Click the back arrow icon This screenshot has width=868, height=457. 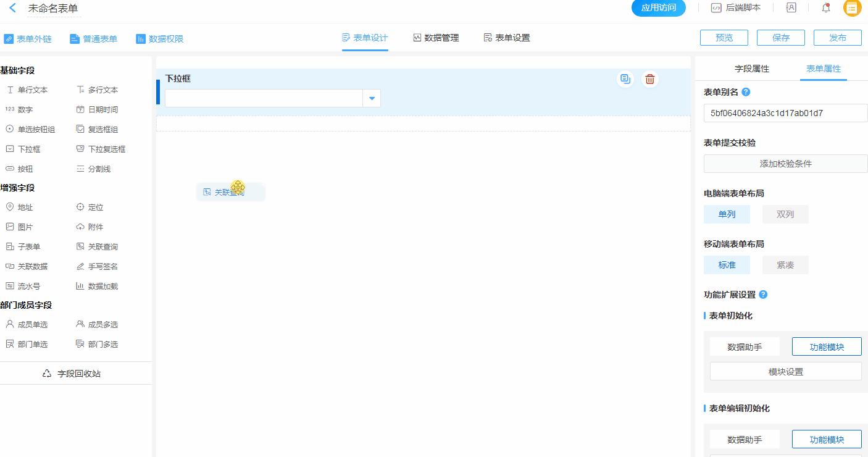(12, 8)
